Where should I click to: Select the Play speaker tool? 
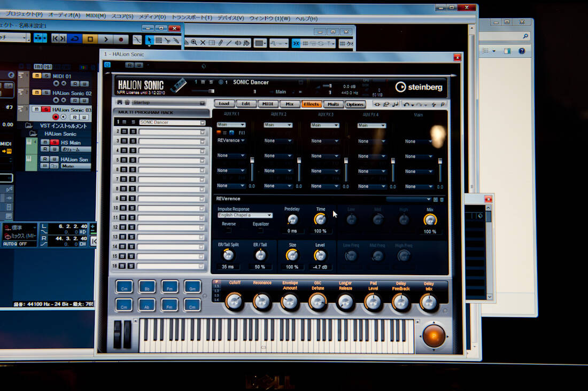(x=238, y=43)
